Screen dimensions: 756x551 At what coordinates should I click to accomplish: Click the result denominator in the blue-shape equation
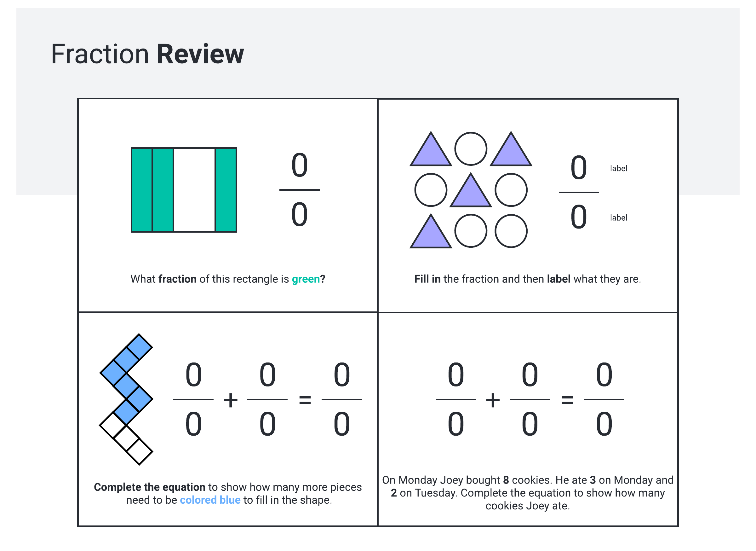342,424
